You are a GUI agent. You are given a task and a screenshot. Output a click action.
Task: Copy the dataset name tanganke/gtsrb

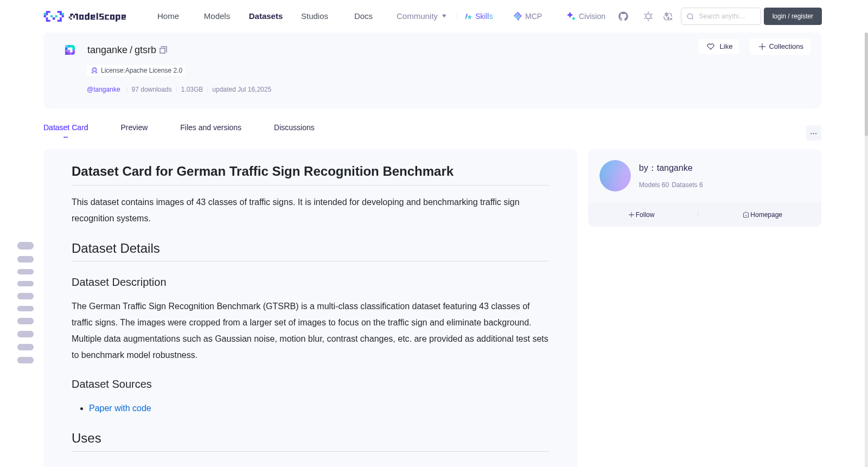coord(163,50)
